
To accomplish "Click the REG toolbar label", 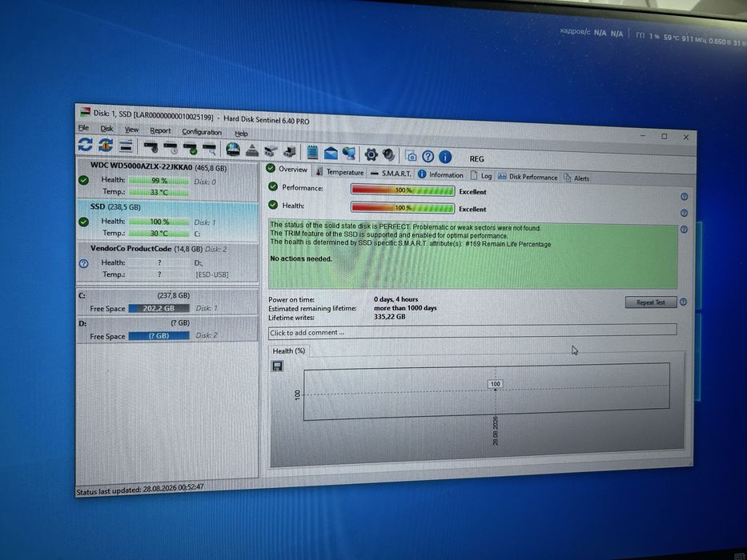I will [476, 159].
